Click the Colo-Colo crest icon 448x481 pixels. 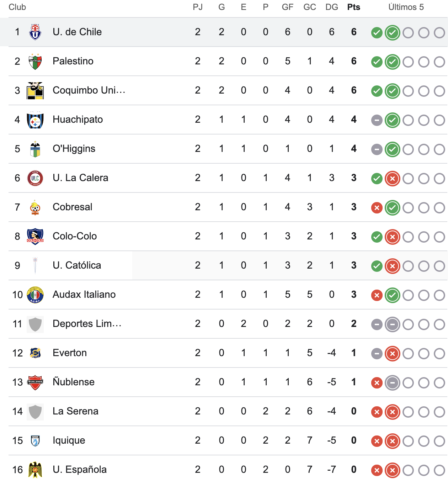coord(34,236)
